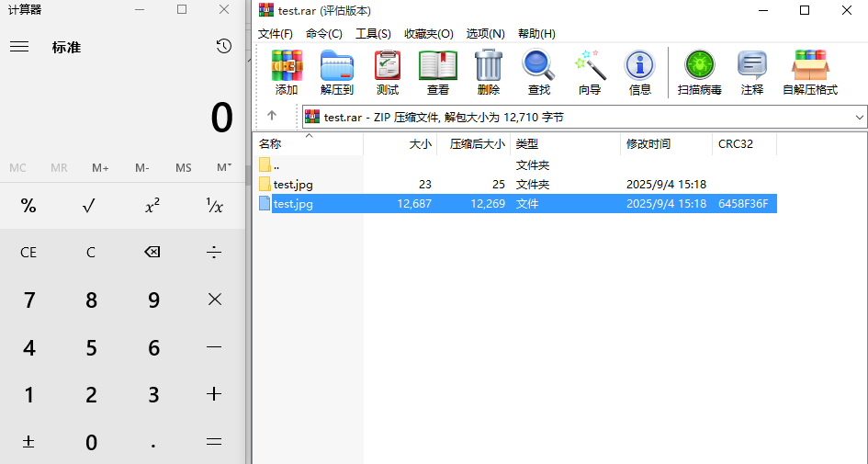Click the divide operator in calculator
Screen dimensions: 868x464
pos(214,253)
